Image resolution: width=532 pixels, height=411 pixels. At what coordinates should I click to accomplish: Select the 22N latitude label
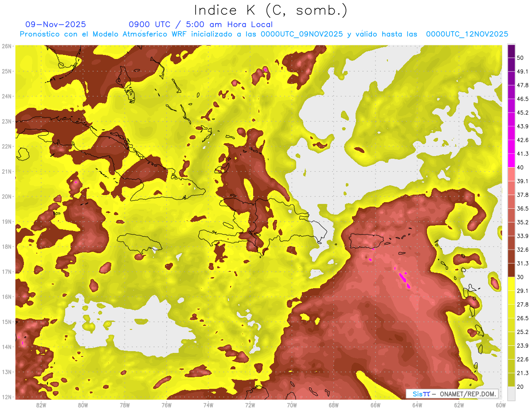pos(6,146)
